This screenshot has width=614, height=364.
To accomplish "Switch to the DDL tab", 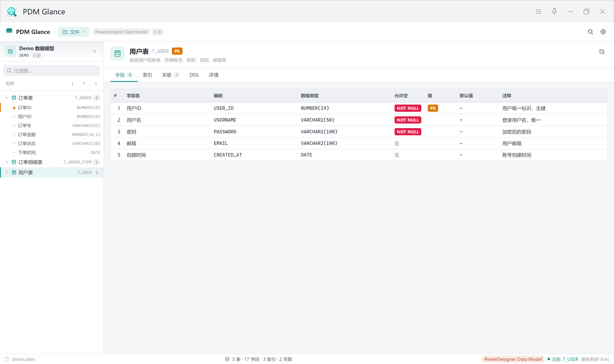I will 194,75.
